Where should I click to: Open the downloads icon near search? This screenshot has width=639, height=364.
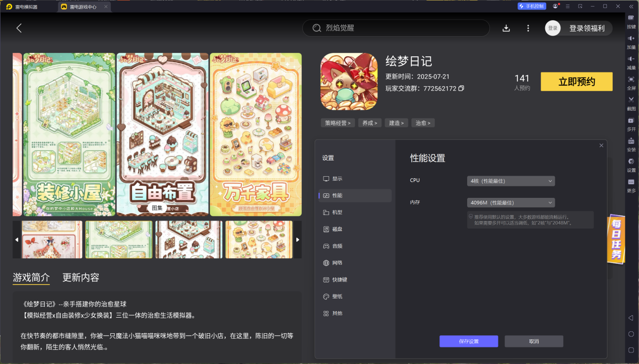click(506, 28)
